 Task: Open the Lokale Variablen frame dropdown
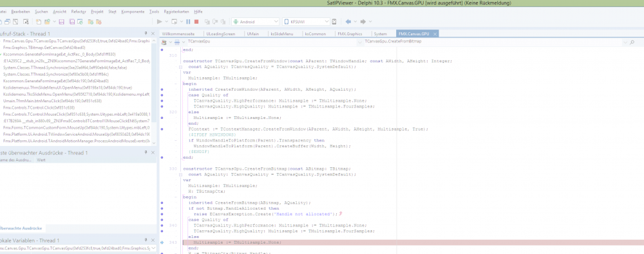click(154, 248)
